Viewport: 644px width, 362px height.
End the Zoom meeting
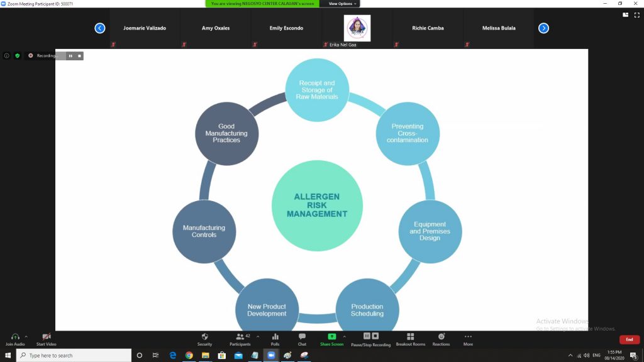[629, 339]
